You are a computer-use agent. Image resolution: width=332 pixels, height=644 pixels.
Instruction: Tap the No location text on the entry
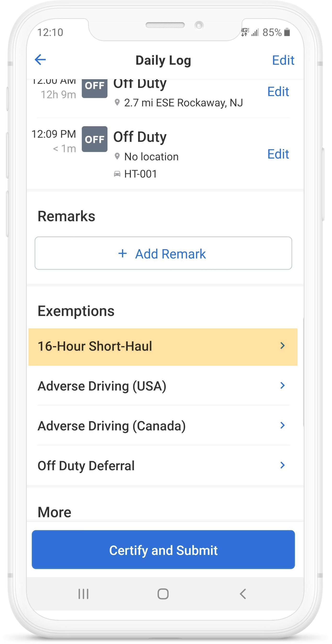tap(151, 156)
